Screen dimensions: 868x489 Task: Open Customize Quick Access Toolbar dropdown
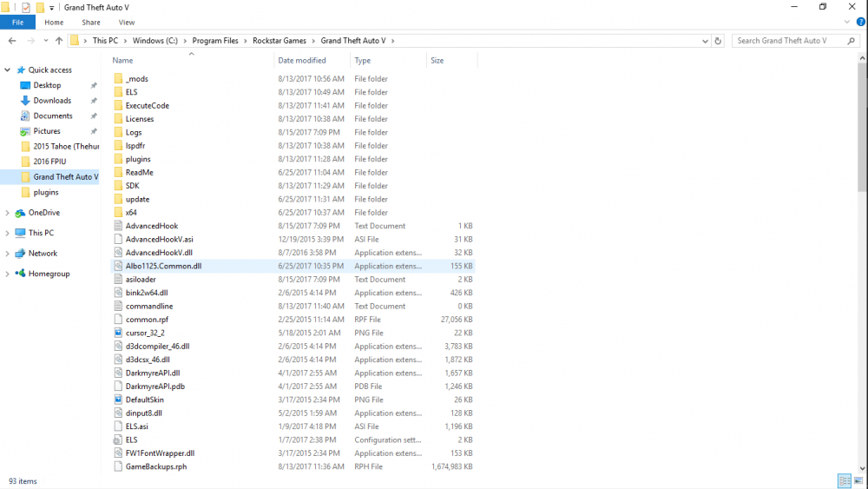[x=51, y=8]
